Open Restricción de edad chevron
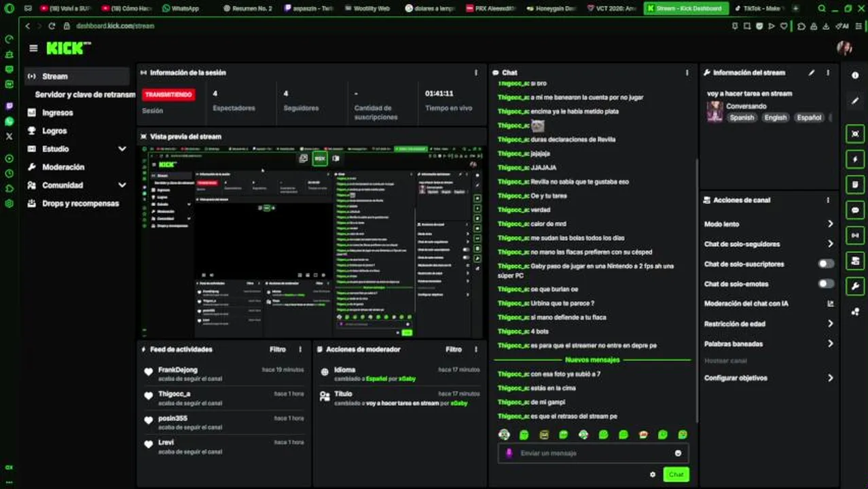The width and height of the screenshot is (868, 489). (830, 324)
